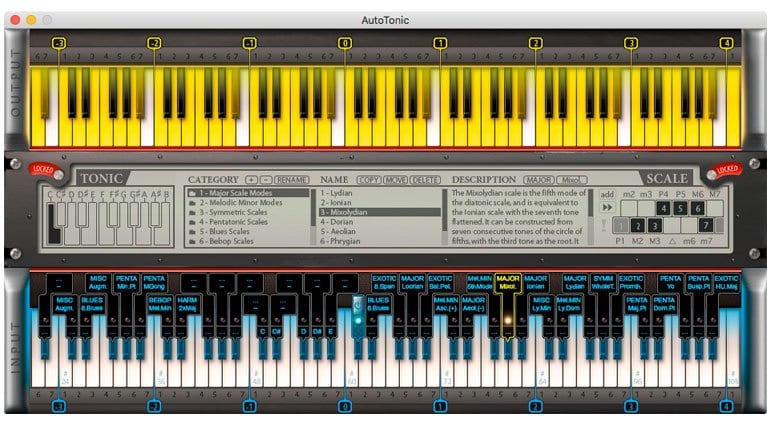
Task: Click yellow output octave marker 4
Action: pos(726,43)
